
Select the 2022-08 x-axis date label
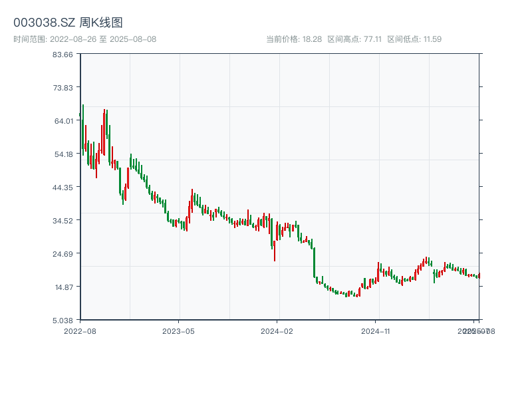click(80, 330)
